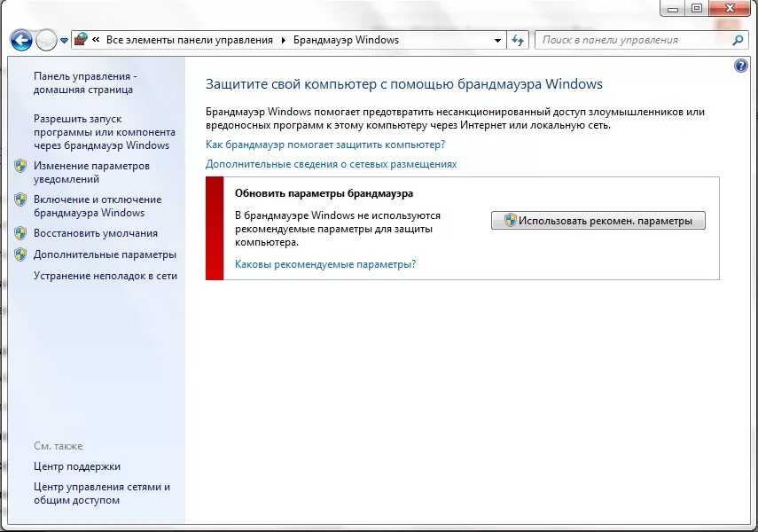
Task: Open help with the blue question mark
Action: (x=740, y=66)
